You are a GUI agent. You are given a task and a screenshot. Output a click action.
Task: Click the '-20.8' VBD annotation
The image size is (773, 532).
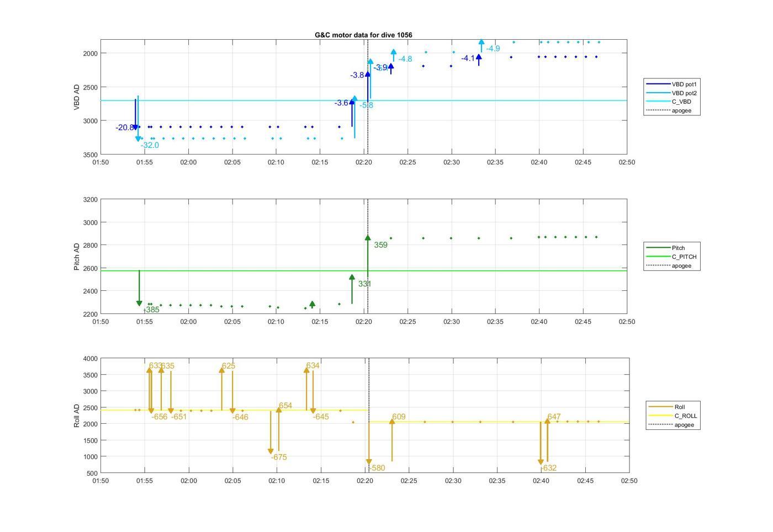click(x=124, y=127)
